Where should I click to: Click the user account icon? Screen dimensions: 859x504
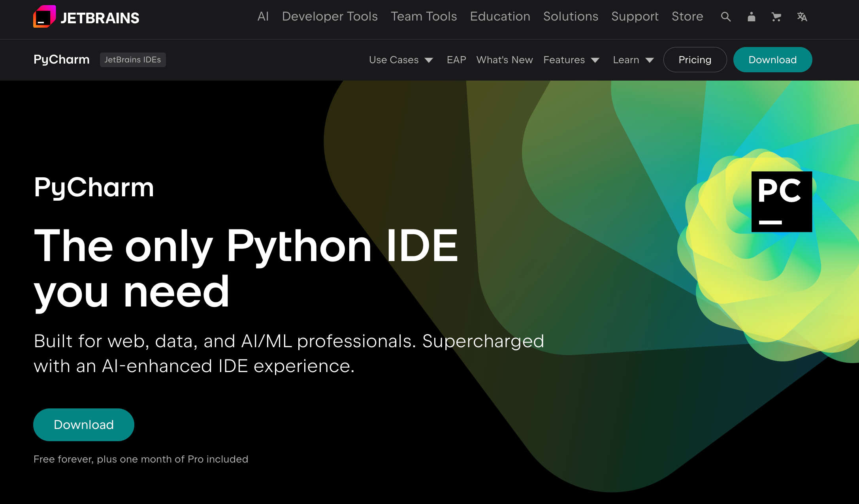pyautogui.click(x=751, y=17)
